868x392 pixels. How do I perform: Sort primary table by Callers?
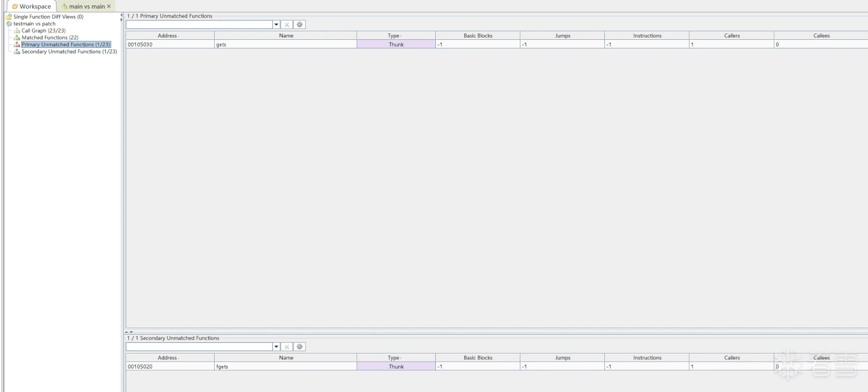click(731, 36)
